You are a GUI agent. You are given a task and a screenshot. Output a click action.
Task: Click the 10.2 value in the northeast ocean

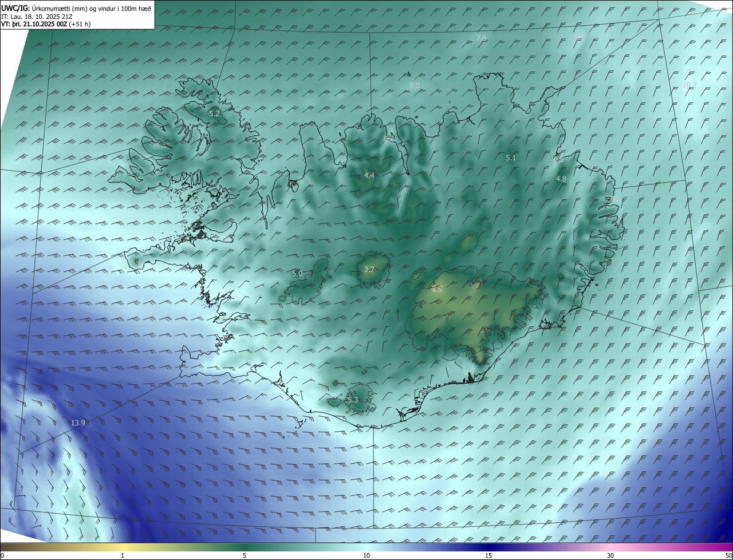(689, 85)
